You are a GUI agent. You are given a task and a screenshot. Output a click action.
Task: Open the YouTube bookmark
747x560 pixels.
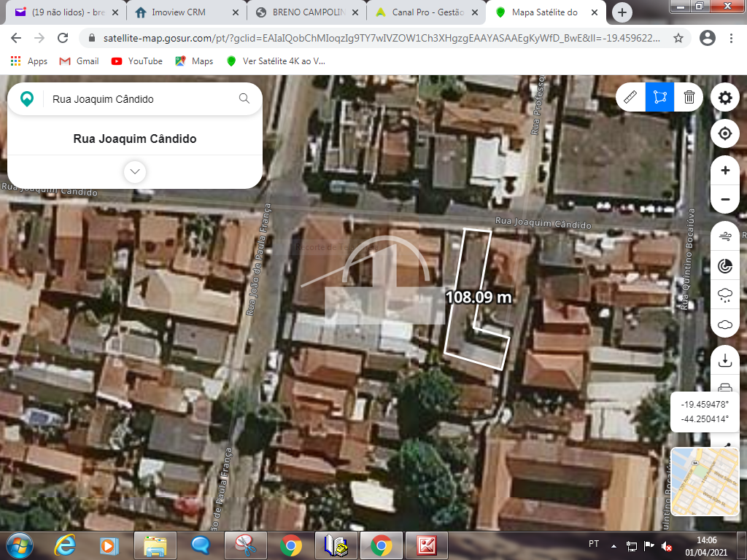pos(137,61)
